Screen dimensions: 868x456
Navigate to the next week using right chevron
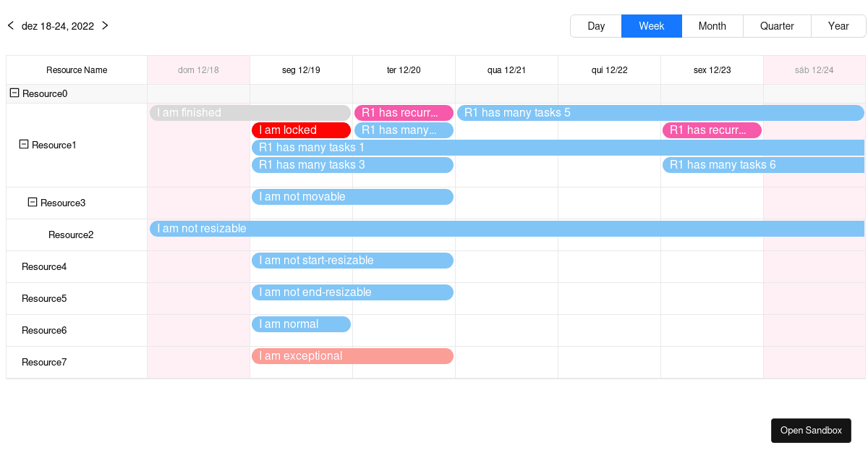click(105, 25)
